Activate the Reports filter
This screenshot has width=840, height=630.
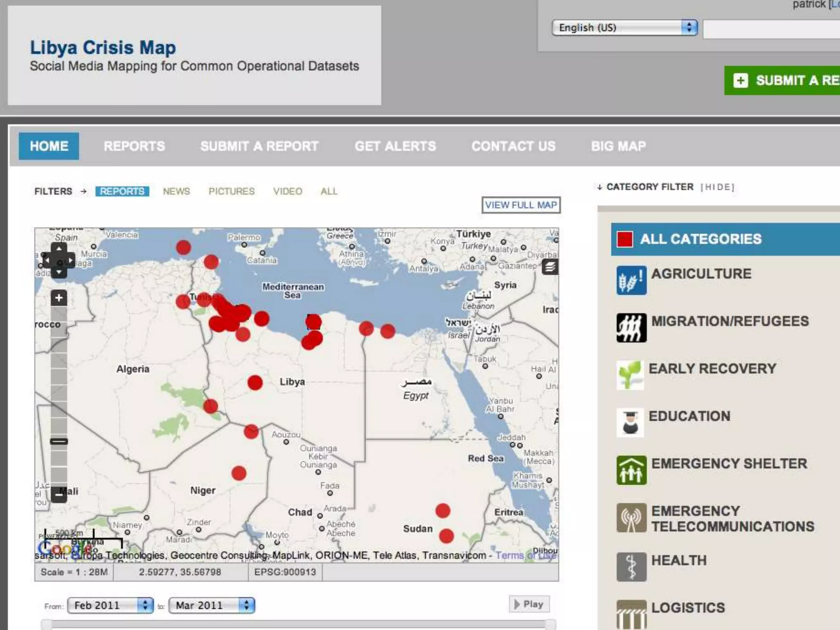point(122,192)
